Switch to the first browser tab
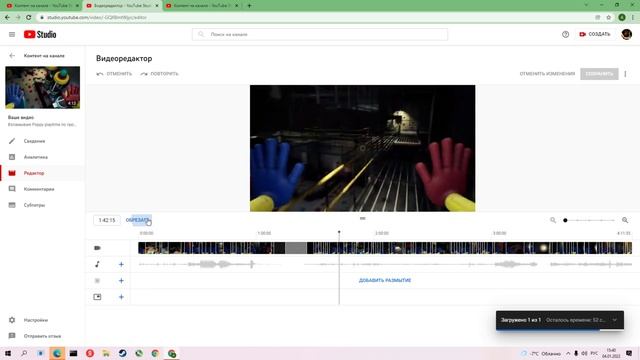640x360 pixels. tap(41, 6)
